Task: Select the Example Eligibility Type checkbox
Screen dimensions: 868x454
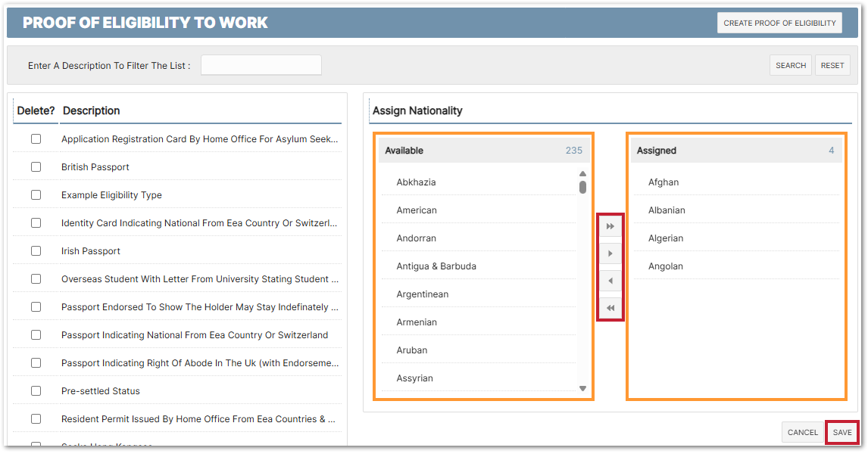Action: (x=36, y=195)
